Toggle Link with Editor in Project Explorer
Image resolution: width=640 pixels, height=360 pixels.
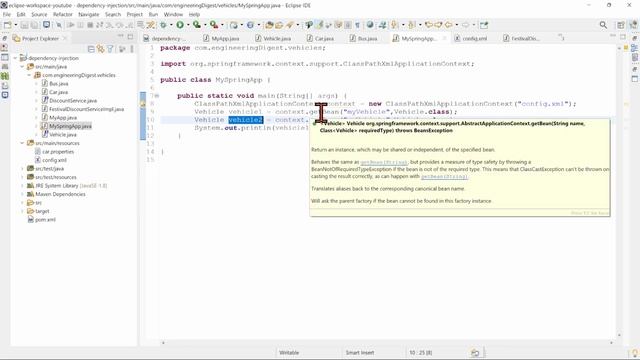coord(100,49)
